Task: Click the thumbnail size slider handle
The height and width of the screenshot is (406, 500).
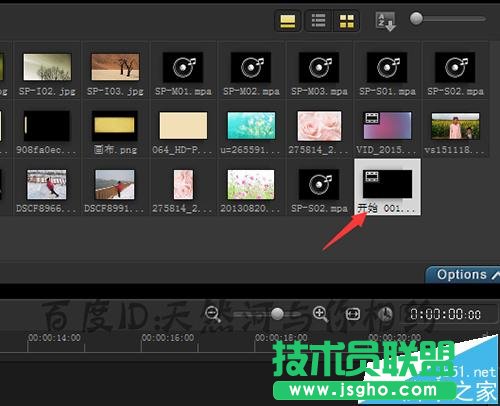Action: (x=416, y=19)
